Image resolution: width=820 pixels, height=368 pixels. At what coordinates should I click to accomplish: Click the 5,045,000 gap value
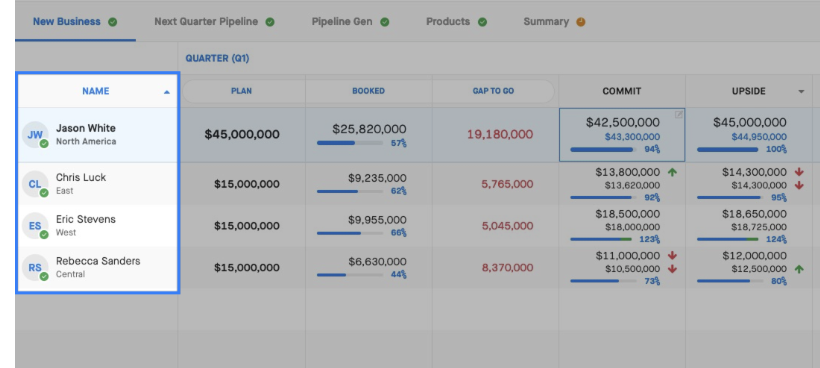(508, 226)
